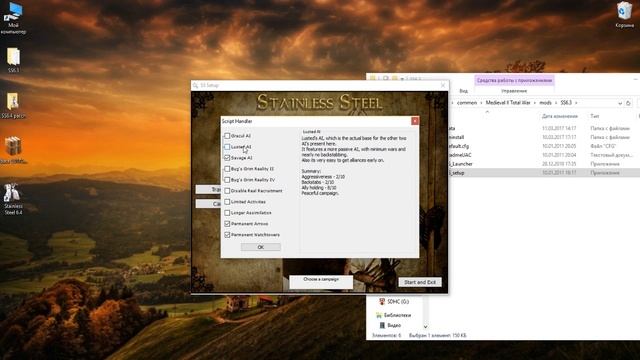Tick the Disable Real Recruitment checkbox

coord(227,191)
